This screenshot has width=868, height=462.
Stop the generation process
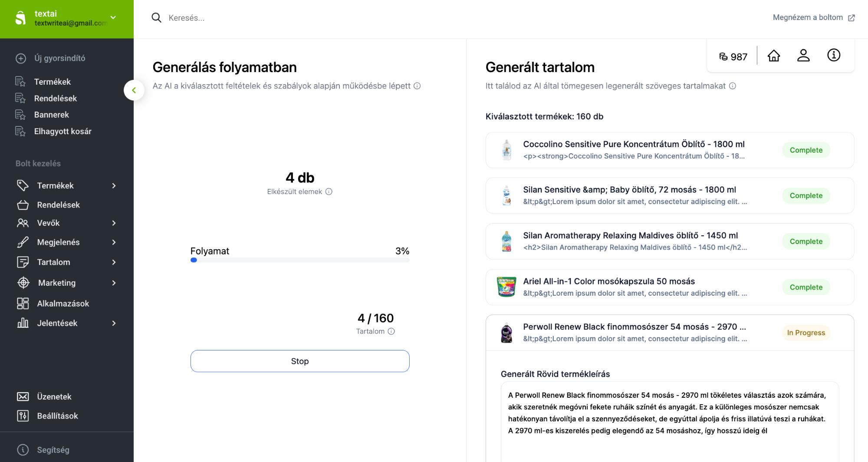(x=300, y=361)
